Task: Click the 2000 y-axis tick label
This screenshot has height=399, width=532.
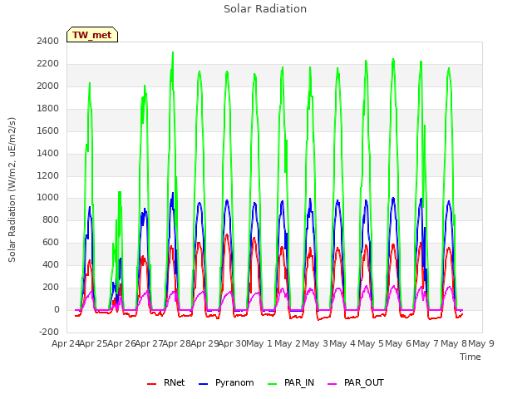Action: coord(48,86)
